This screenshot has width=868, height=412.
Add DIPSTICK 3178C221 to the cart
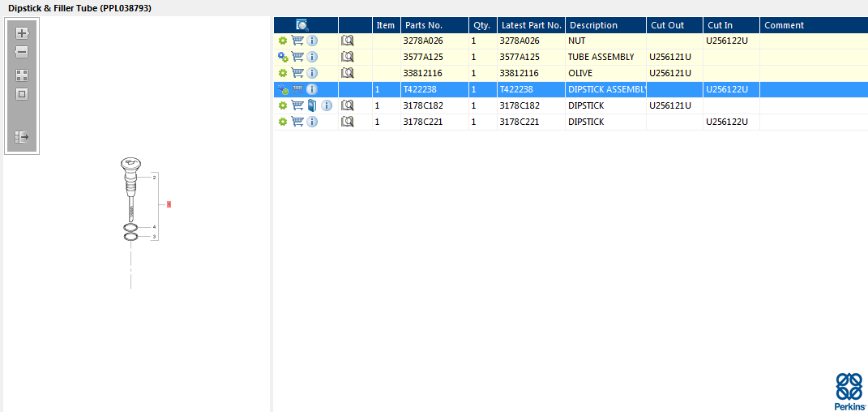(297, 122)
